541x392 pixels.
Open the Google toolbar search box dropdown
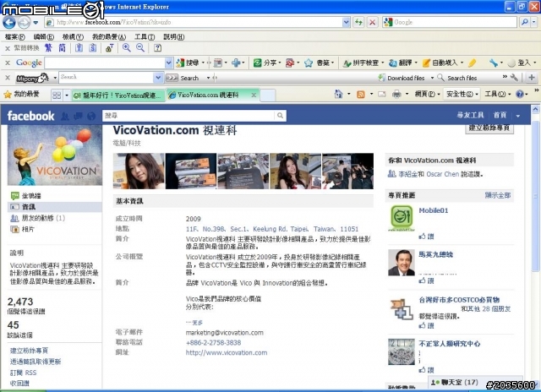click(x=168, y=63)
